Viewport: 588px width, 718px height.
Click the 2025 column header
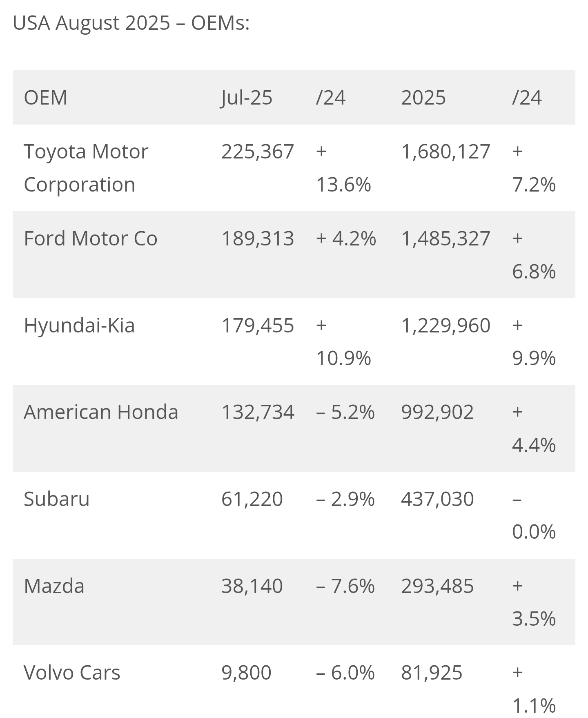click(x=423, y=98)
